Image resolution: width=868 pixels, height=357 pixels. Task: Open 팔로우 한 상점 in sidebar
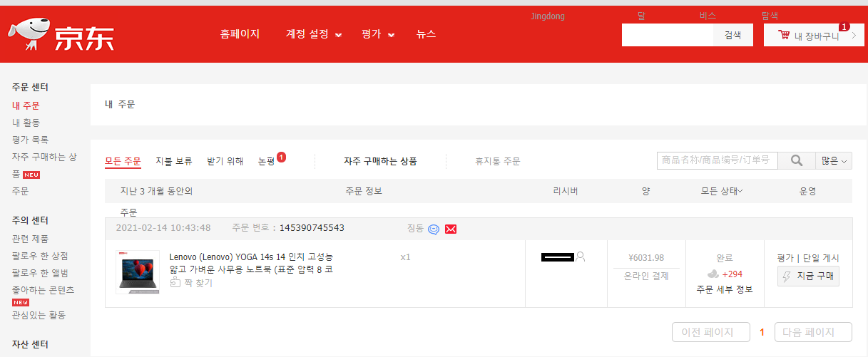pyautogui.click(x=40, y=256)
